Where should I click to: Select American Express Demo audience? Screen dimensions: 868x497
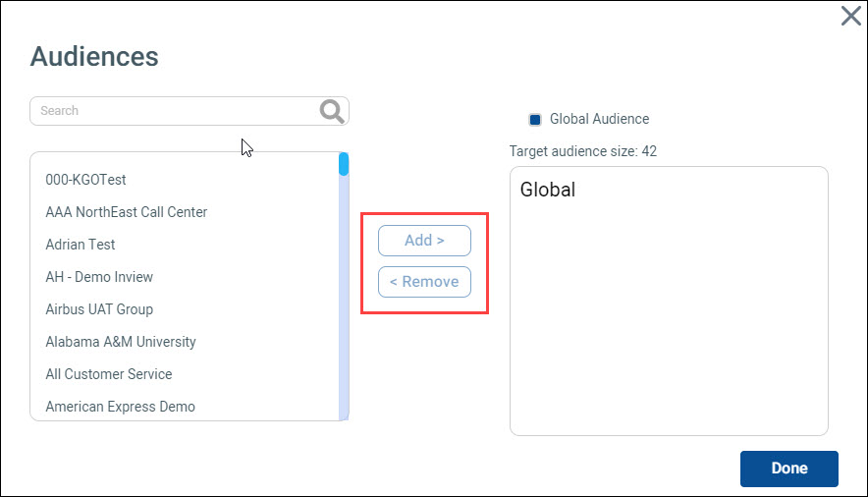120,407
